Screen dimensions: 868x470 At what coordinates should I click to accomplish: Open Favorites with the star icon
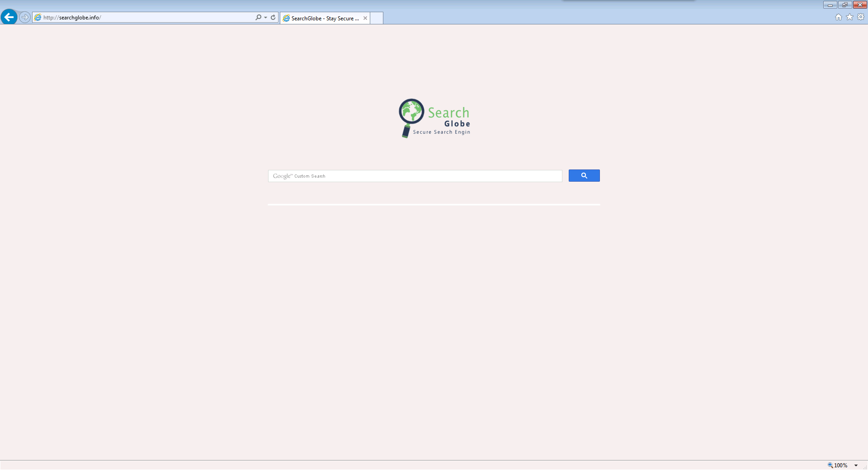coord(850,17)
